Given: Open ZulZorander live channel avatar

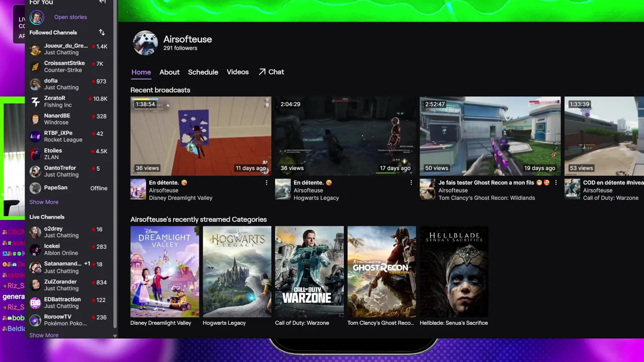Looking at the screenshot, I should click(35, 285).
